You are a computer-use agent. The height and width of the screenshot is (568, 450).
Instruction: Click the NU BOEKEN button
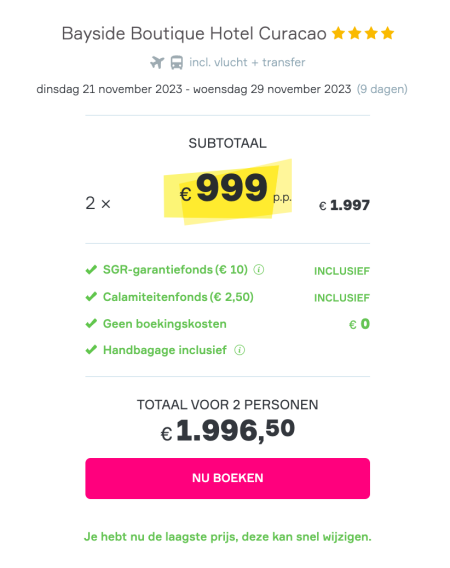pyautogui.click(x=228, y=478)
